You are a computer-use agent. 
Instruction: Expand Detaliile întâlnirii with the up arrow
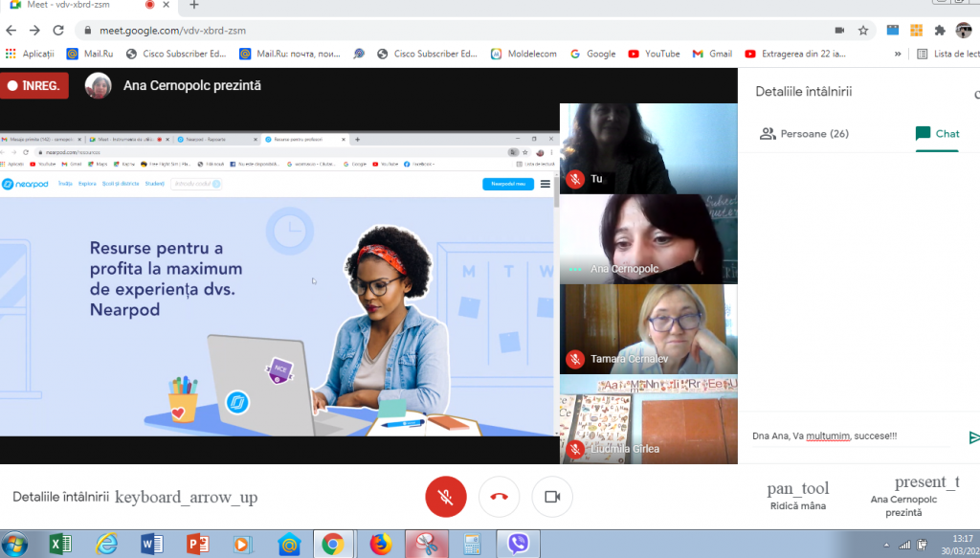(187, 498)
